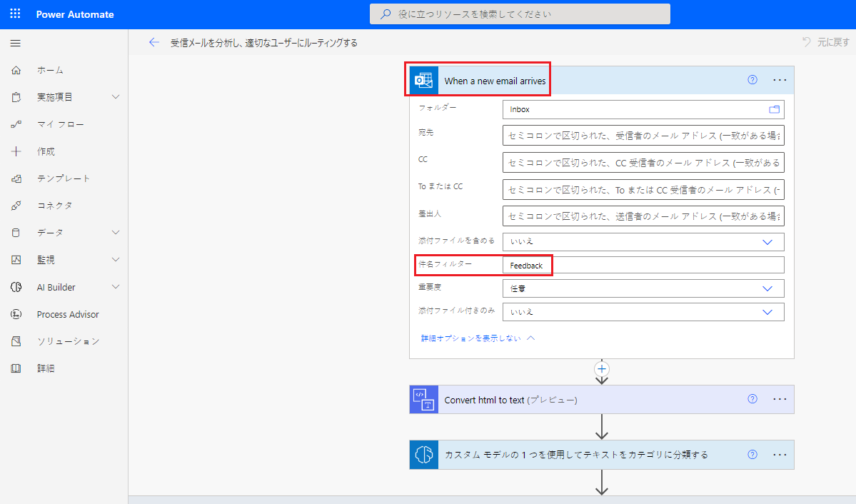Open ellipsis menu of classification action
This screenshot has height=504, width=856.
[780, 454]
